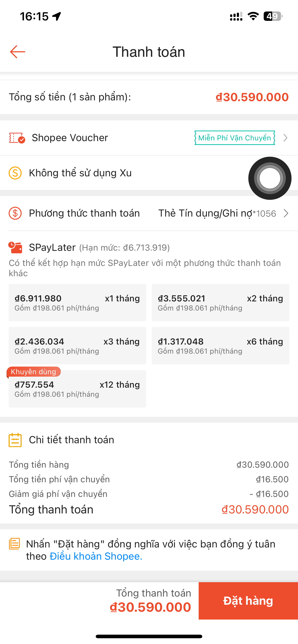The height and width of the screenshot is (644, 298).
Task: Tap the floating AssistiveTouch button
Action: pos(270,178)
